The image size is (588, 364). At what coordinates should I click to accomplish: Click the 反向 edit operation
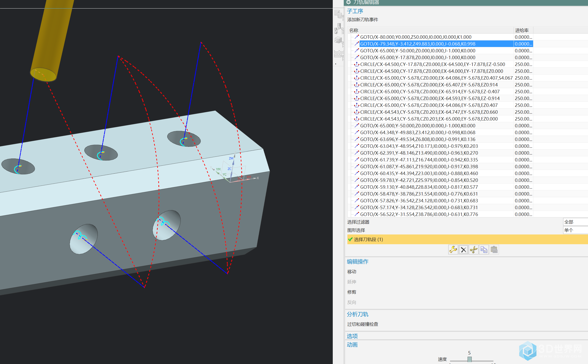(x=352, y=302)
